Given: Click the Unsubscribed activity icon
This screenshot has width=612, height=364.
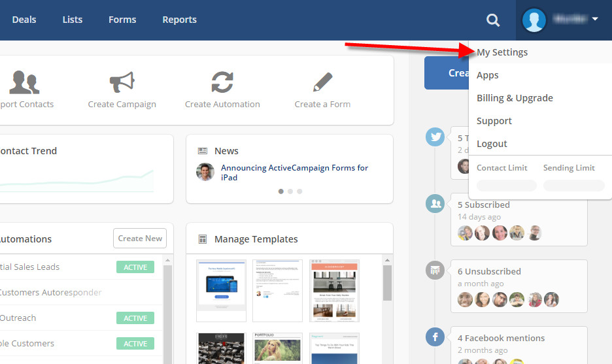Looking at the screenshot, I should point(435,270).
